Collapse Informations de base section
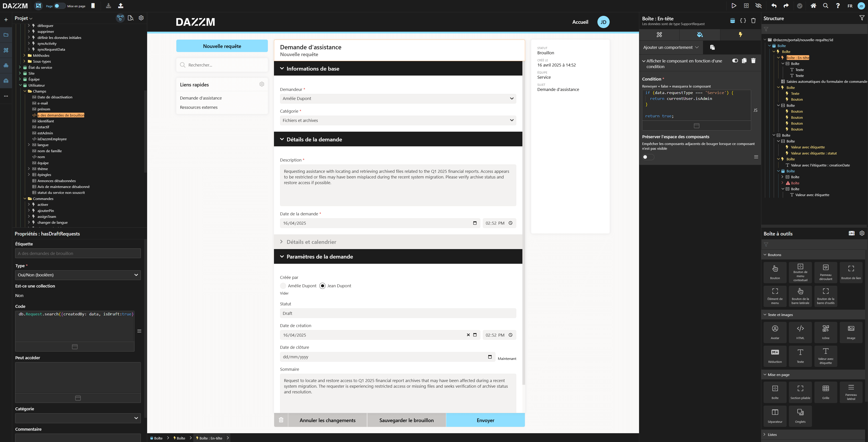The width and height of the screenshot is (868, 442). [x=398, y=69]
